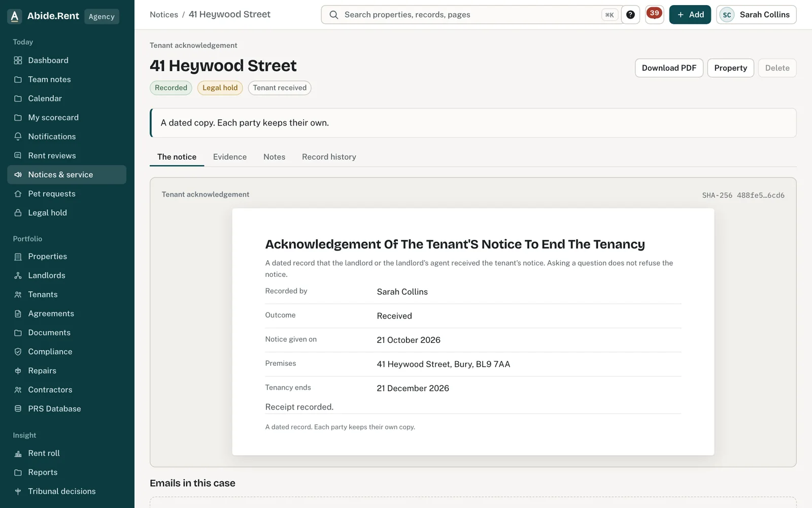Click the Repairs icon in sidebar

tap(18, 371)
